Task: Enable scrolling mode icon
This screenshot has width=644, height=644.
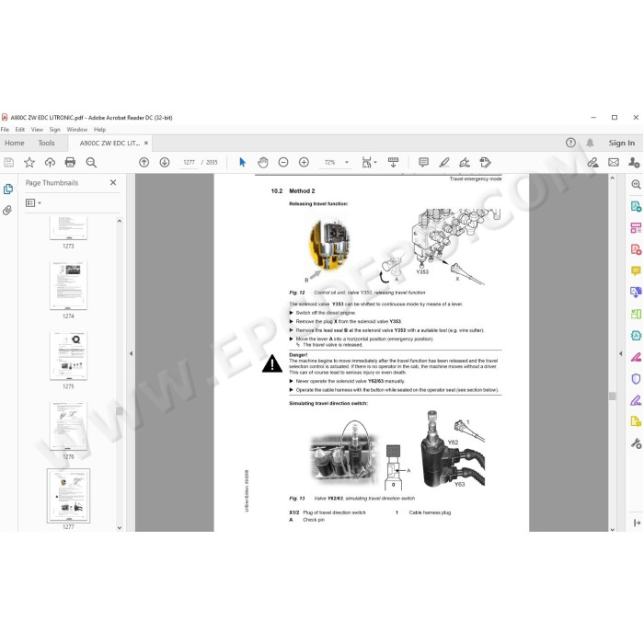Action: [393, 162]
